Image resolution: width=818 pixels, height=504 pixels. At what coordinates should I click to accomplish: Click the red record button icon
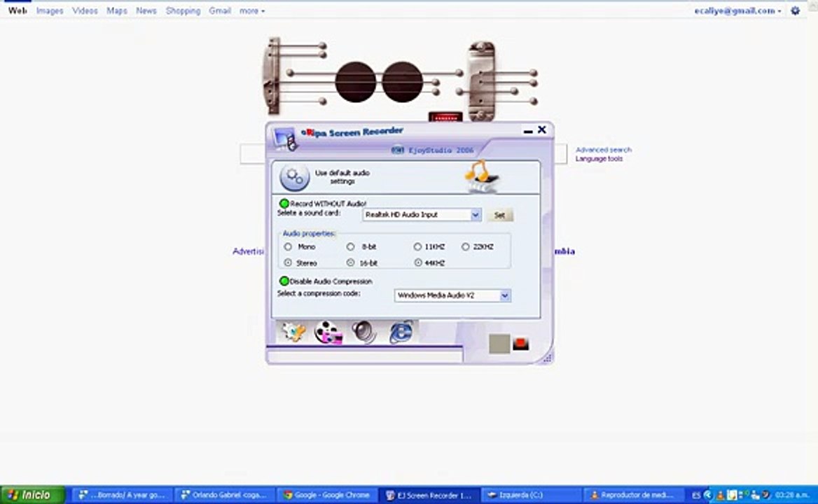[x=520, y=344]
